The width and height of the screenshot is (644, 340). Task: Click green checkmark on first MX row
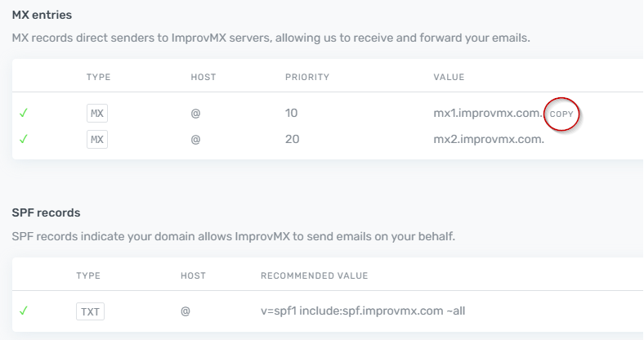click(24, 114)
